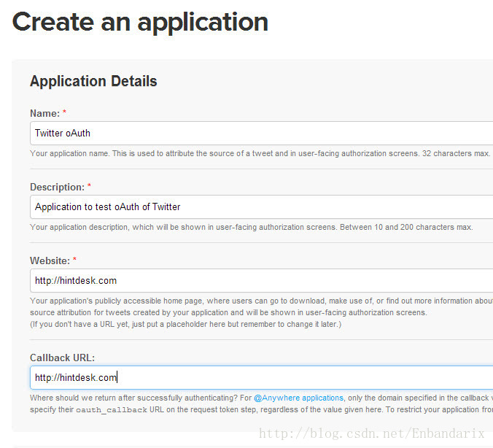The width and height of the screenshot is (493, 448).
Task: Click the Create an application heading
Action: point(140,22)
